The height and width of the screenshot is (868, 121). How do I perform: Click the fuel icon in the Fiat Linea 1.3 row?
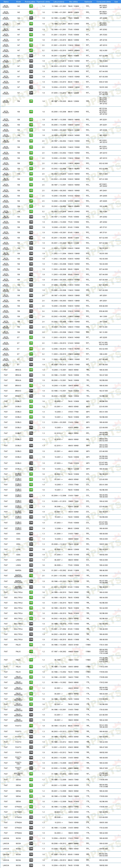click(x=31, y=560)
